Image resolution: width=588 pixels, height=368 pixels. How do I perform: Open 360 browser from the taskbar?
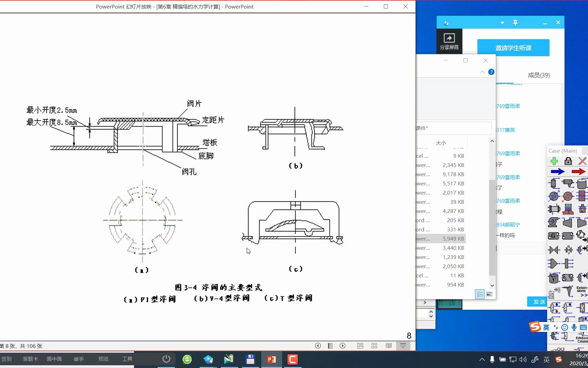coord(187,359)
